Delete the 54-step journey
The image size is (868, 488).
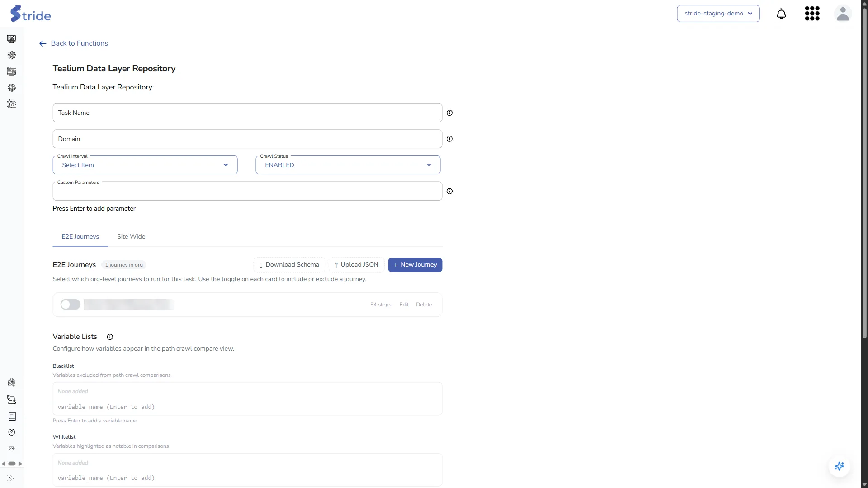click(x=424, y=305)
